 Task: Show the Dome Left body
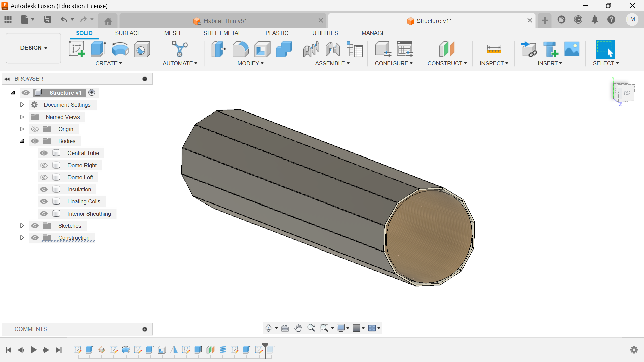coord(44,177)
